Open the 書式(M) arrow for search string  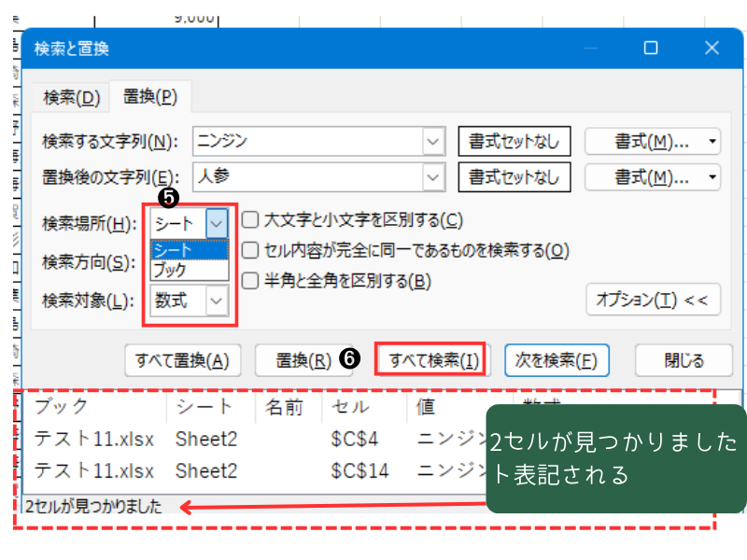point(713,142)
